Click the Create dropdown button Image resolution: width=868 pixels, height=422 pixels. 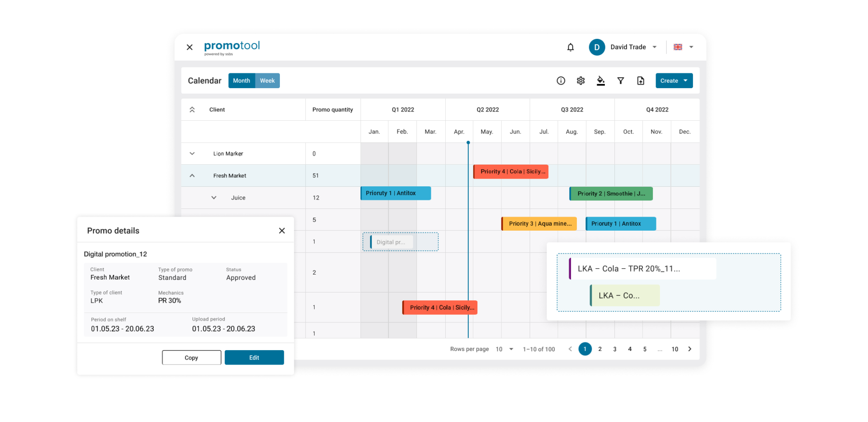(674, 81)
